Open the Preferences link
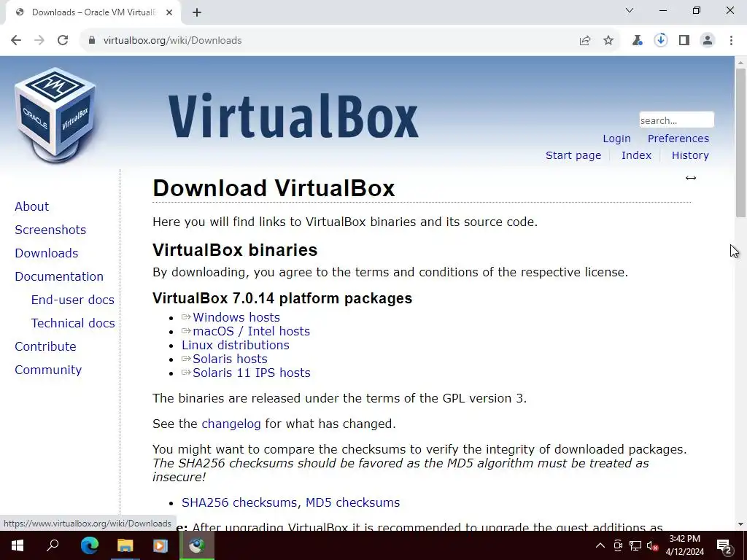Screen dimensions: 747x560 tap(678, 139)
